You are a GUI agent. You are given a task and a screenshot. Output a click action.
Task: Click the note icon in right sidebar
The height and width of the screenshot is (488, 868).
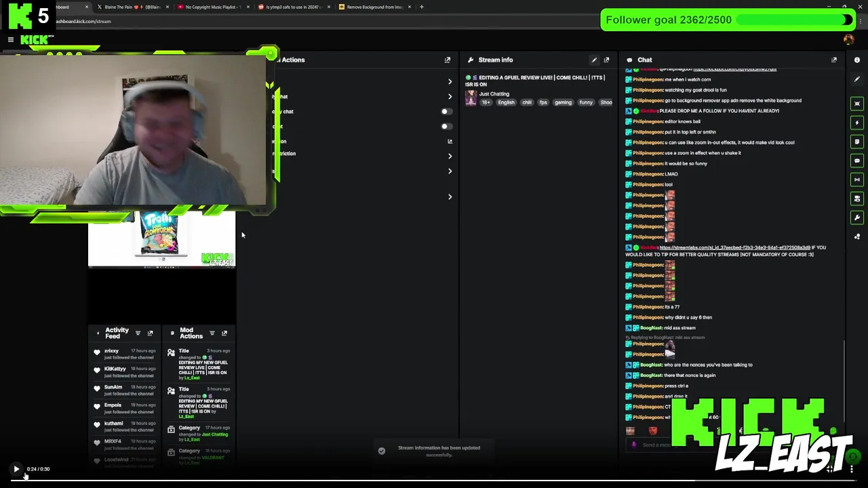click(857, 142)
